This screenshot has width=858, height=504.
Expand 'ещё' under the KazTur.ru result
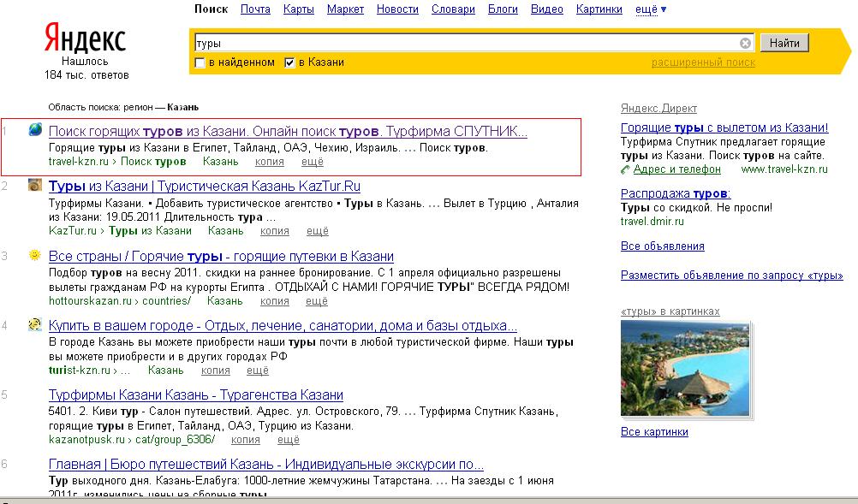point(317,231)
